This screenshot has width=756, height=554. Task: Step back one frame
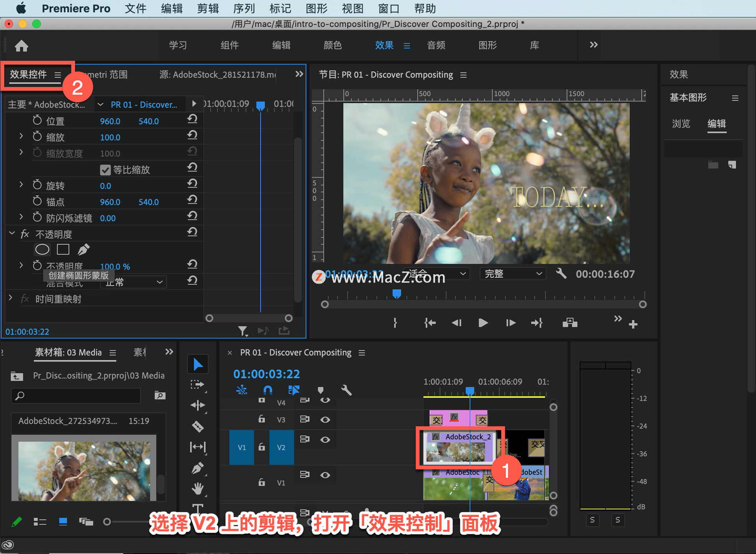tap(456, 323)
